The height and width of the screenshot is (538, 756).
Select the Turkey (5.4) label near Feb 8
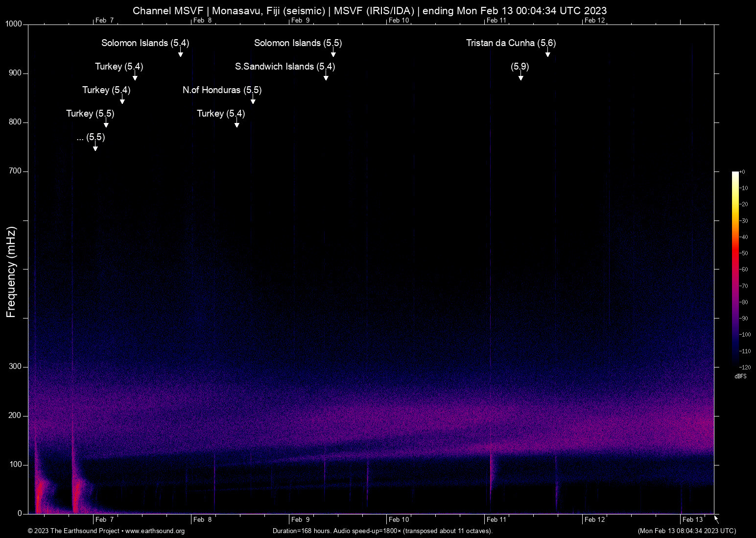220,114
